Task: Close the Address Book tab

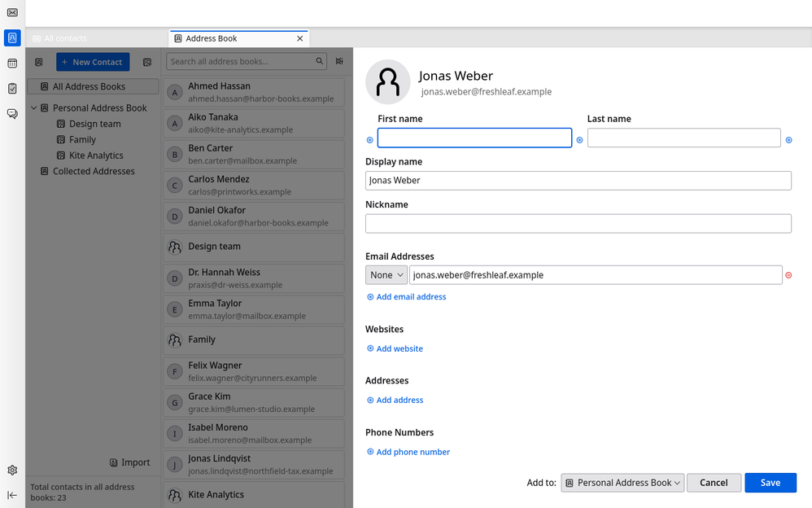Action: (x=300, y=38)
